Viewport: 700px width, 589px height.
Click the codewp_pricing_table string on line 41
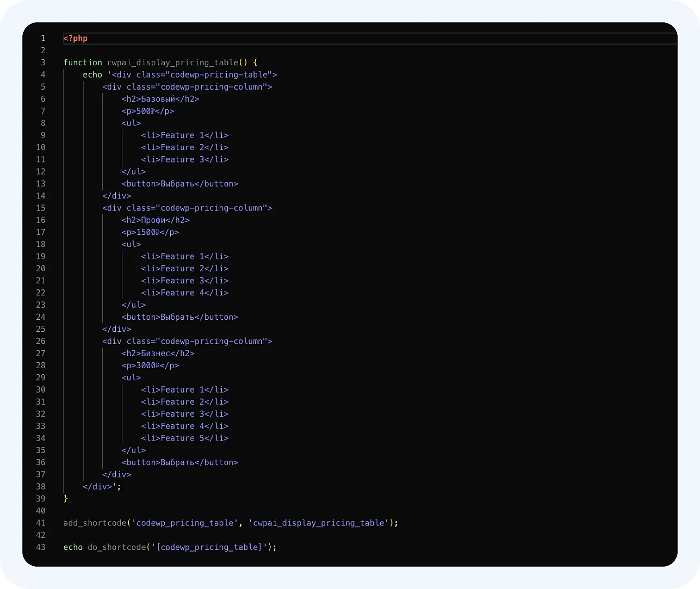tap(184, 523)
